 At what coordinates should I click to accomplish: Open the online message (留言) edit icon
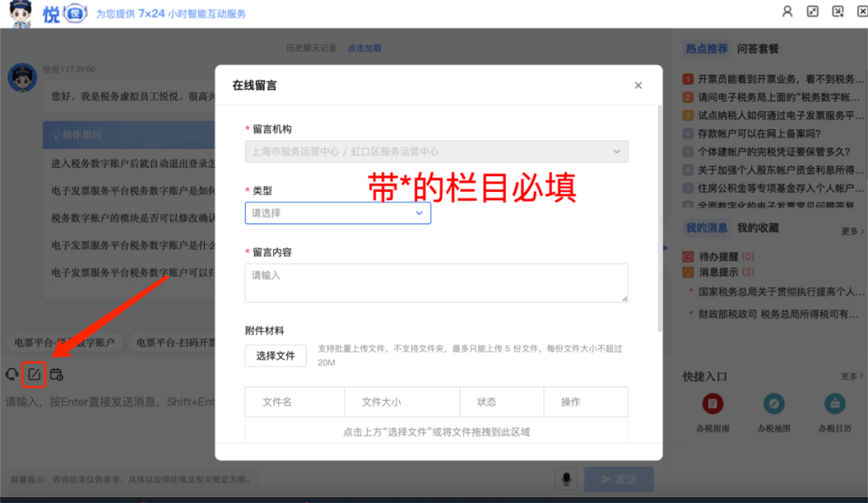[x=34, y=374]
